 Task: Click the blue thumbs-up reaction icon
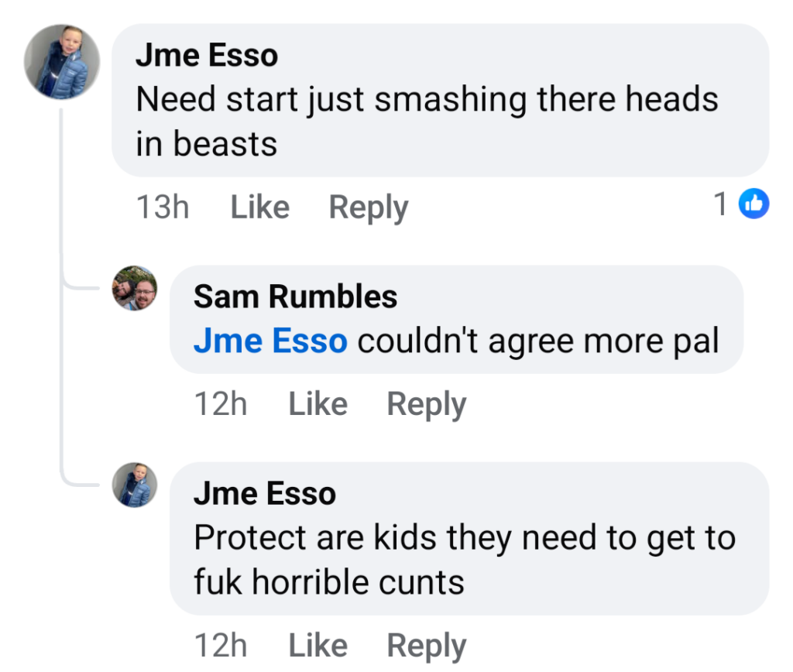pos(754,204)
